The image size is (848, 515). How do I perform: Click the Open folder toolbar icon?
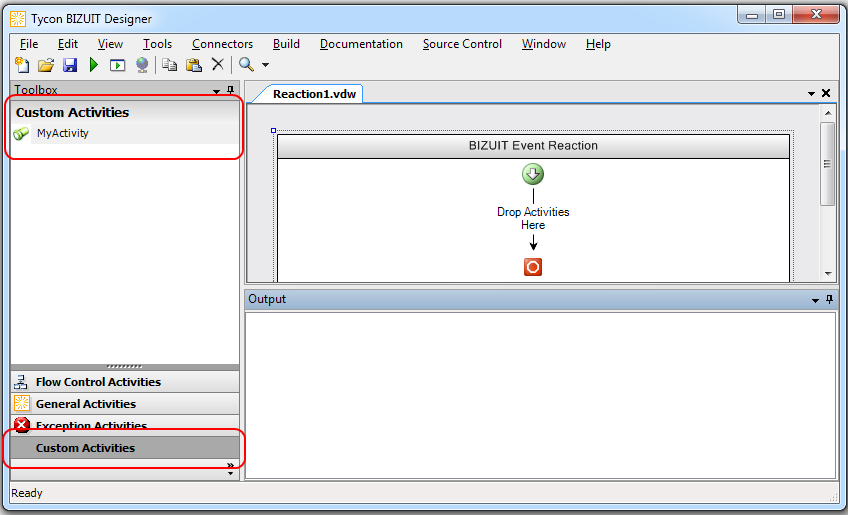pyautogui.click(x=46, y=65)
